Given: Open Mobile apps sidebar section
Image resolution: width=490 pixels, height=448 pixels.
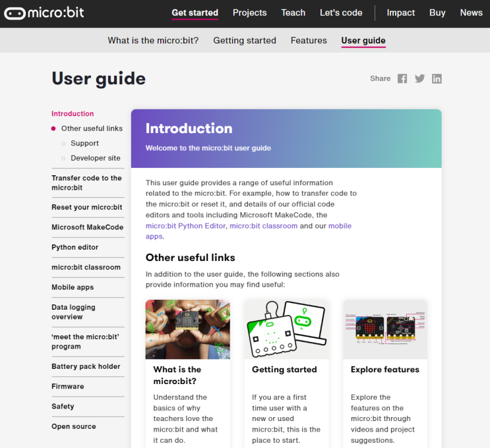Looking at the screenshot, I should point(73,287).
